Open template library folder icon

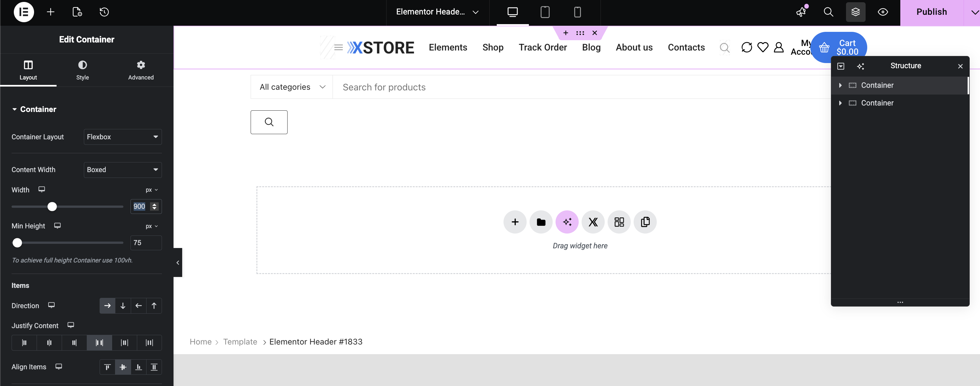click(540, 222)
